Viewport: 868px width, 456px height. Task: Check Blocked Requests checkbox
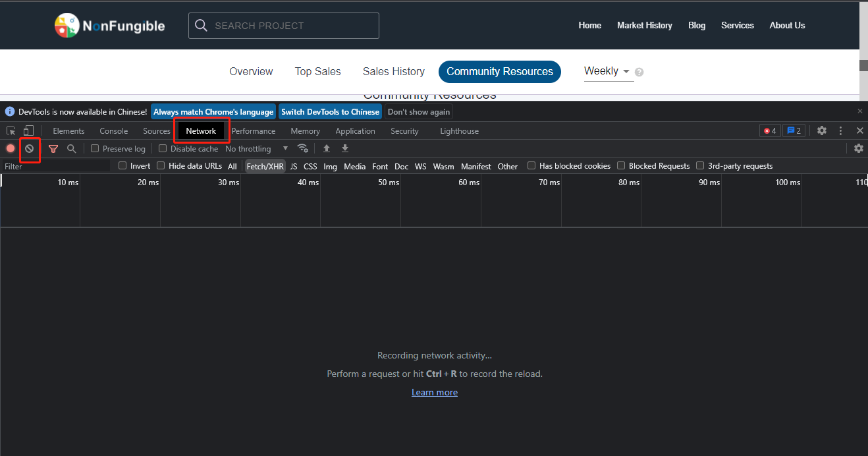click(621, 166)
